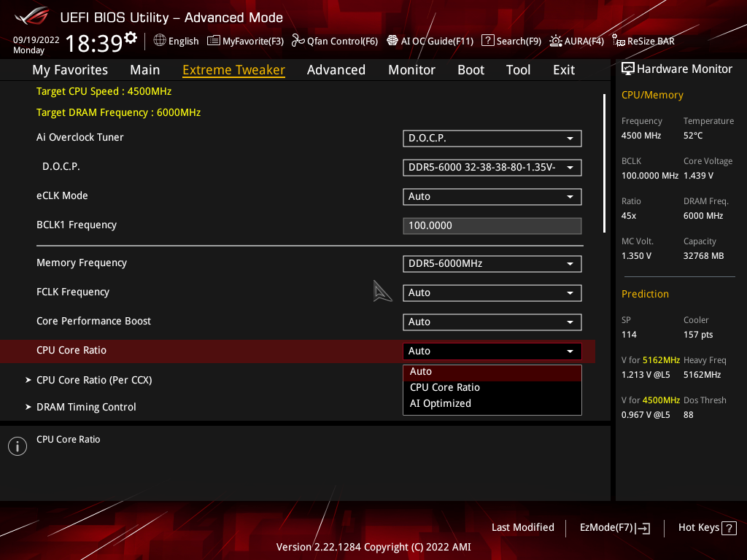This screenshot has height=560, width=747.
Task: Open the Memory Frequency dropdown
Action: point(492,264)
